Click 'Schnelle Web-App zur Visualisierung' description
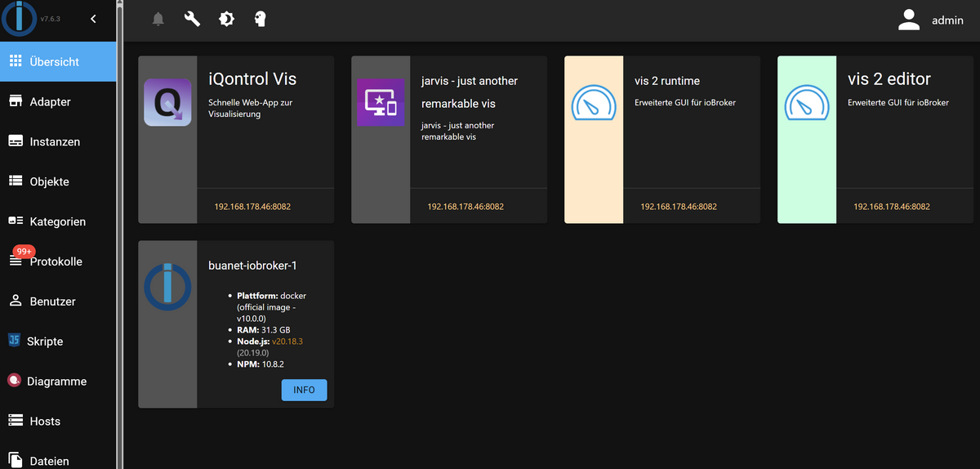The height and width of the screenshot is (469, 980). pyautogui.click(x=250, y=109)
